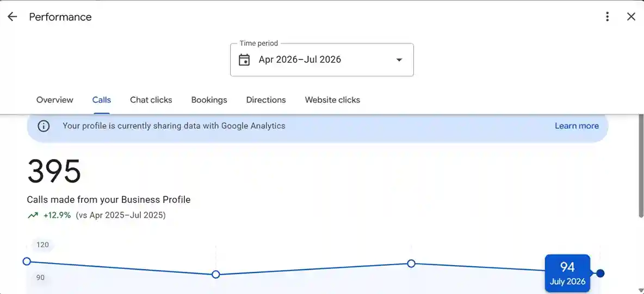Select the third data point on the line
Image resolution: width=644 pixels, height=294 pixels.
411,264
